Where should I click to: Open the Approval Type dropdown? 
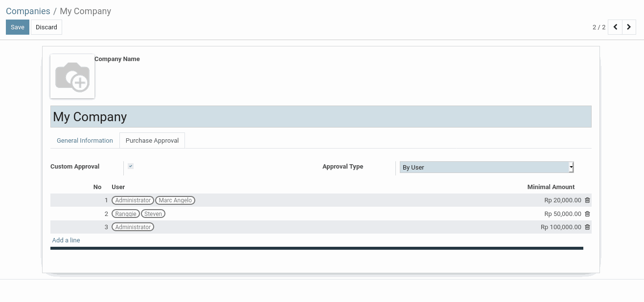(486, 167)
